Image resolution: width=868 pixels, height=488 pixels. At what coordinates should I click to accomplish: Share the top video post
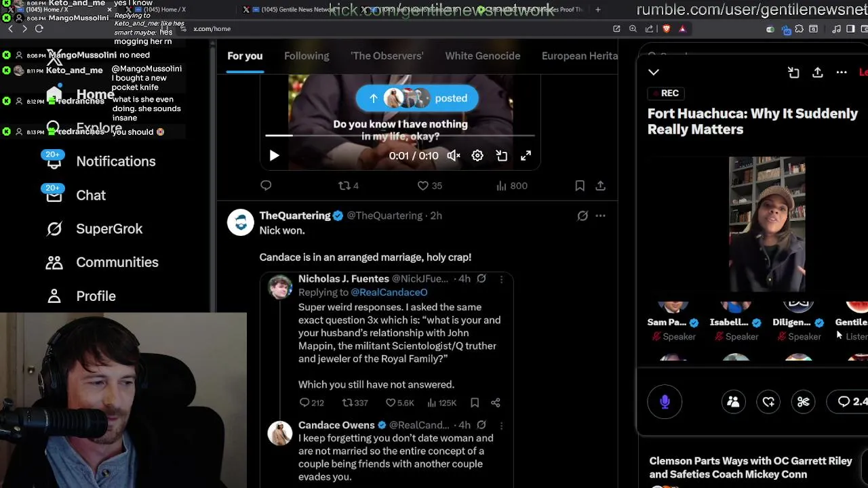coord(600,186)
